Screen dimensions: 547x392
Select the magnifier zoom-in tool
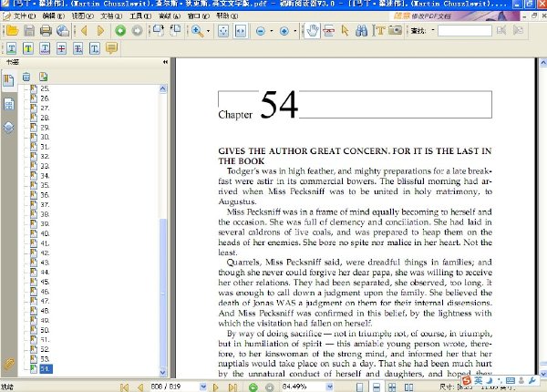pyautogui.click(x=197, y=31)
